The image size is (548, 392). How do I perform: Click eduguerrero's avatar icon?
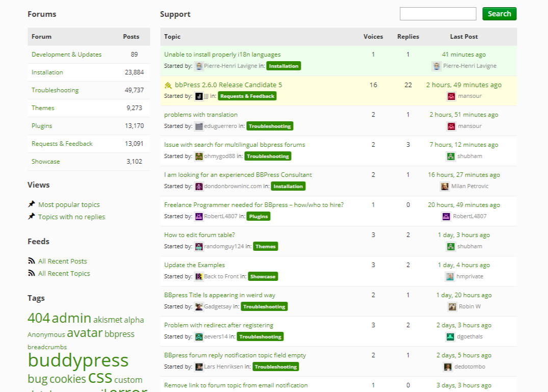click(199, 126)
